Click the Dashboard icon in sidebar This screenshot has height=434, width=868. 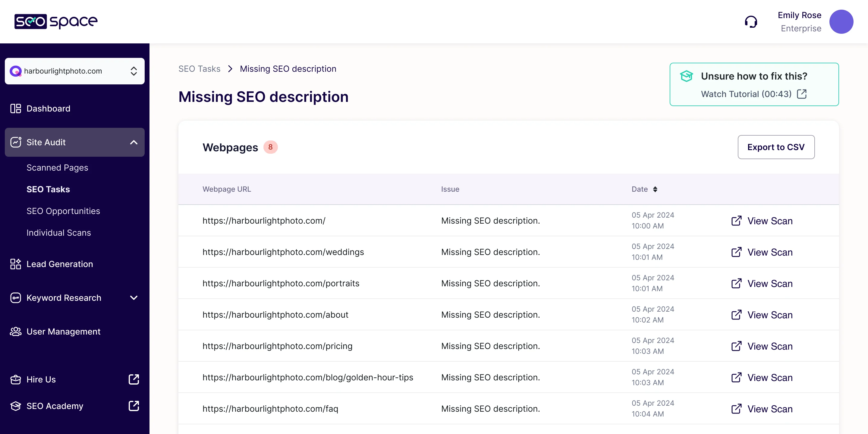[15, 108]
